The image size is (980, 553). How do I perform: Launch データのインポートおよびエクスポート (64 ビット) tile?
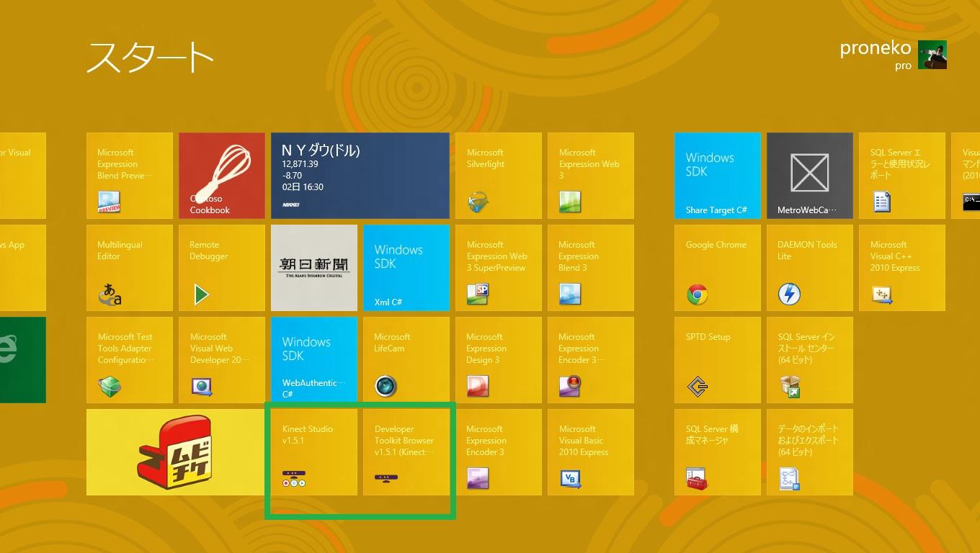pos(810,452)
